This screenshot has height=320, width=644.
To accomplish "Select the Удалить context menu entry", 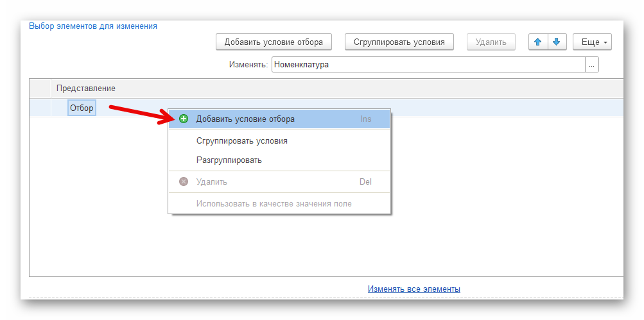I will (x=279, y=181).
